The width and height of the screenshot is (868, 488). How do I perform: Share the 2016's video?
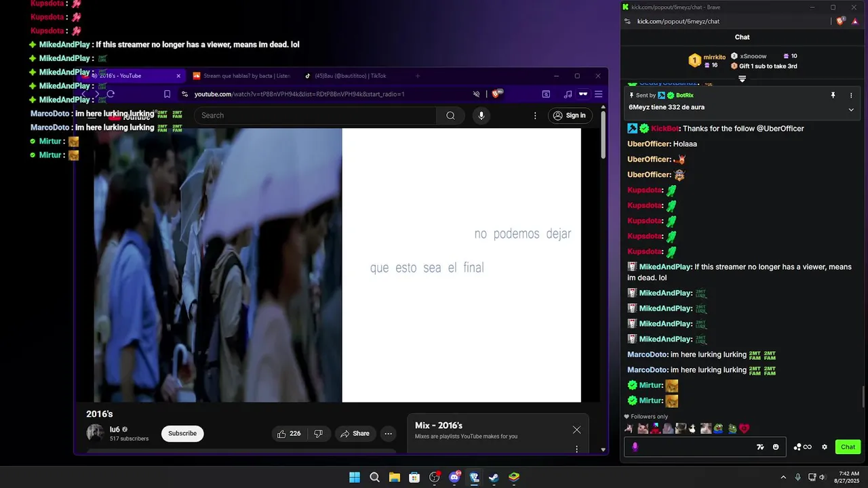tap(355, 434)
